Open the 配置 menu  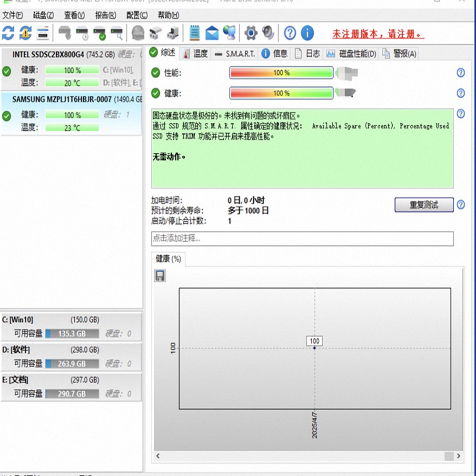tap(137, 15)
